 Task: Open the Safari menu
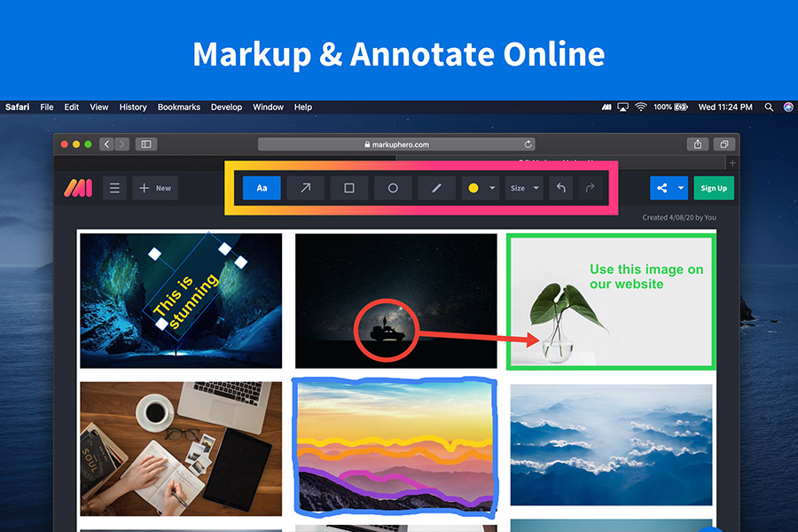point(18,107)
